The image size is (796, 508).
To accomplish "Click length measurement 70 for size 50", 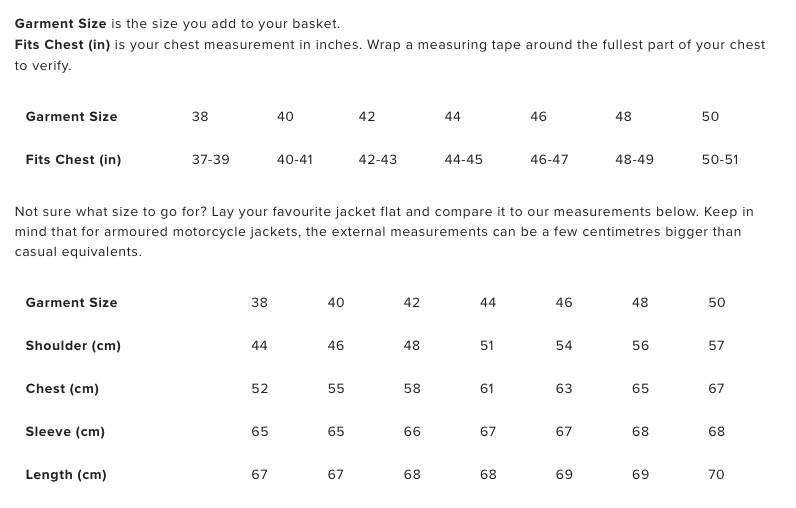I will point(716,475).
